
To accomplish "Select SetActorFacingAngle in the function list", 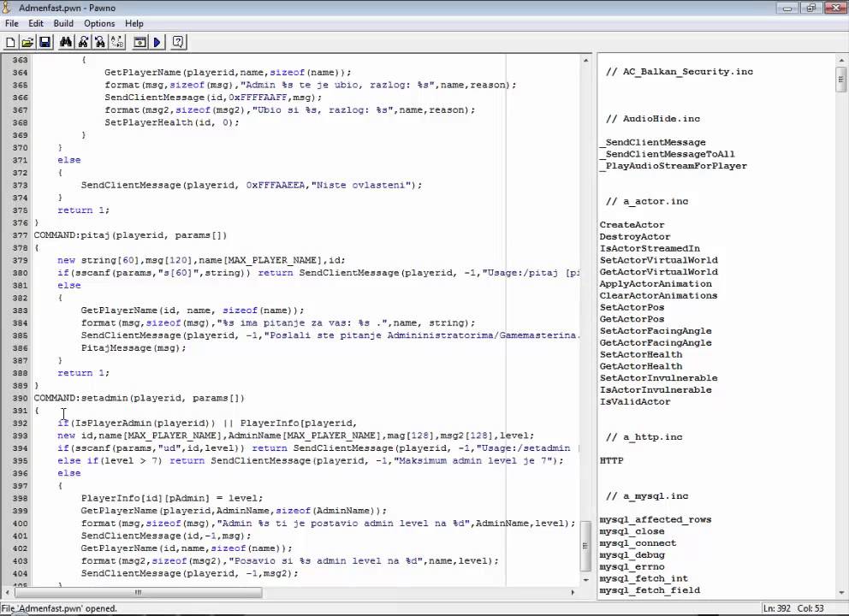I will [x=656, y=331].
